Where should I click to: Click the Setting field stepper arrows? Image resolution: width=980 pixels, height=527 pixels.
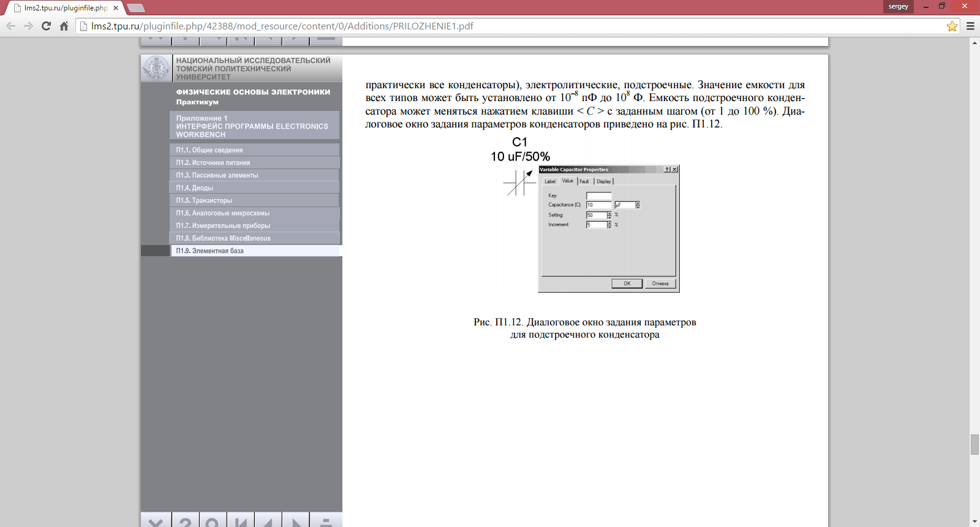coord(609,215)
